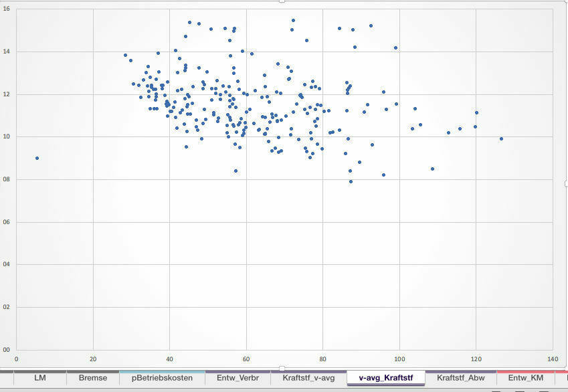Select the isolated leftmost data point
The image size is (568, 392).
(x=37, y=158)
